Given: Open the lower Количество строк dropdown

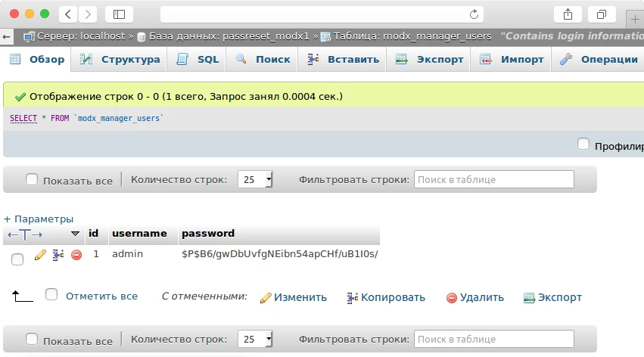Looking at the screenshot, I should pyautogui.click(x=255, y=339).
